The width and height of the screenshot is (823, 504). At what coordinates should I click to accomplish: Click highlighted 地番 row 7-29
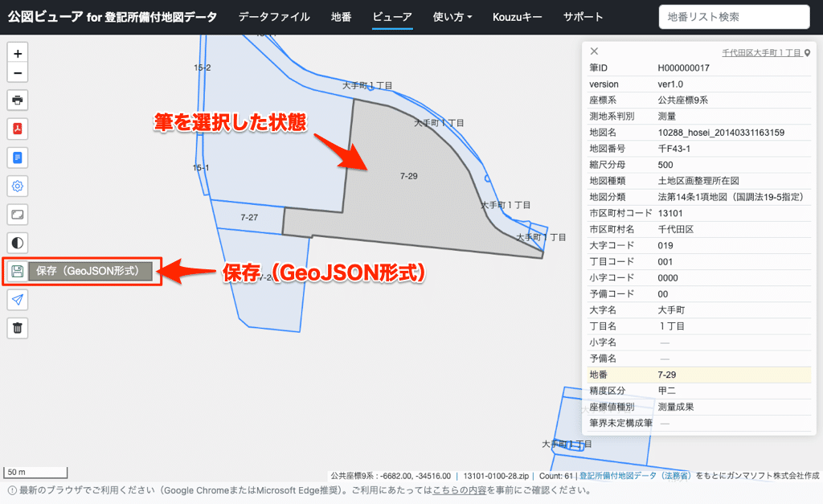699,375
